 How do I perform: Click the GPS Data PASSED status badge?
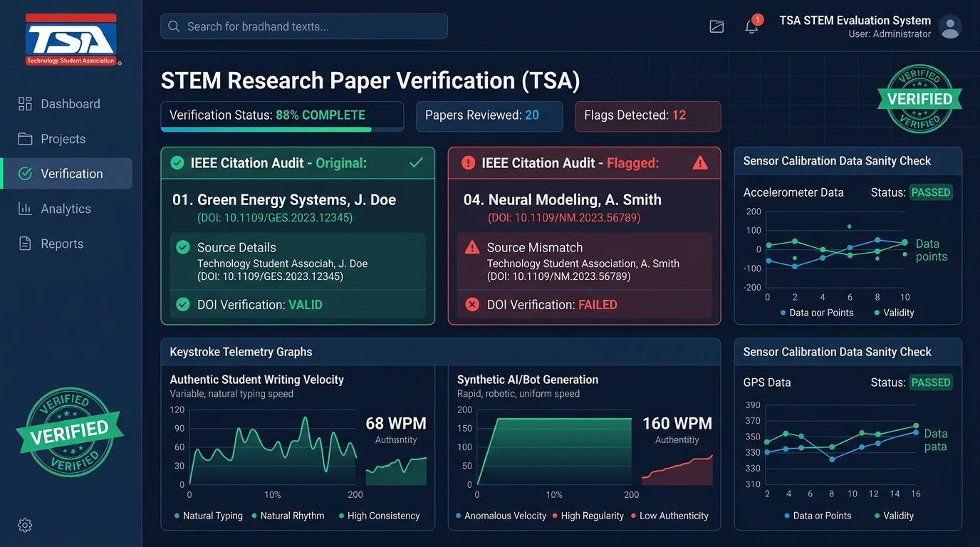(931, 382)
